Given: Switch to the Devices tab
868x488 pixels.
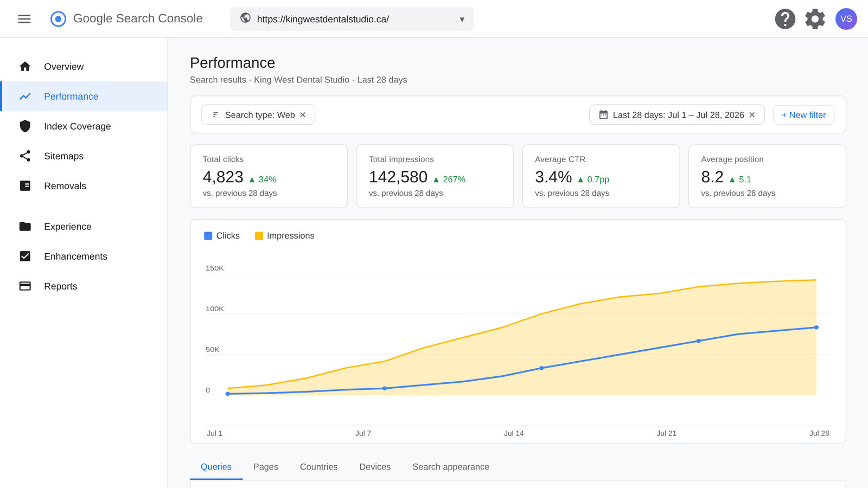Looking at the screenshot, I should (375, 467).
